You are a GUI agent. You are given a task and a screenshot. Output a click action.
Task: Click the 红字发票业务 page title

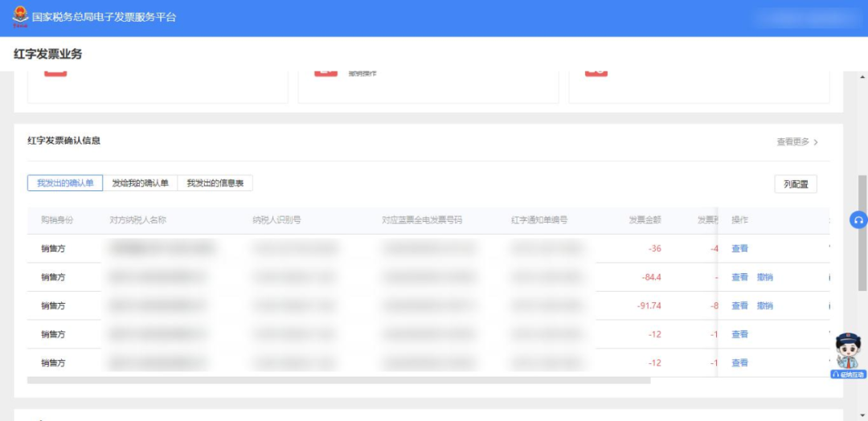47,54
